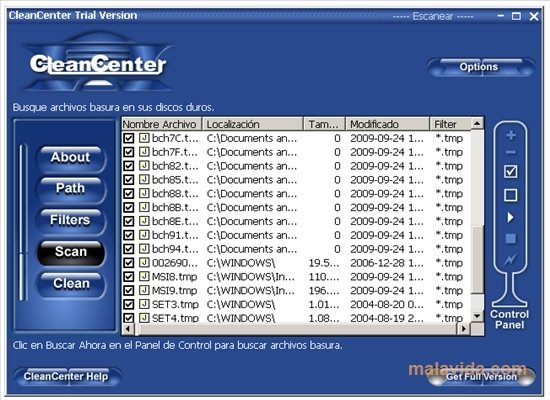Click file icon of bch8E.t... row
Image resolution: width=550 pixels, height=400 pixels.
click(x=144, y=221)
